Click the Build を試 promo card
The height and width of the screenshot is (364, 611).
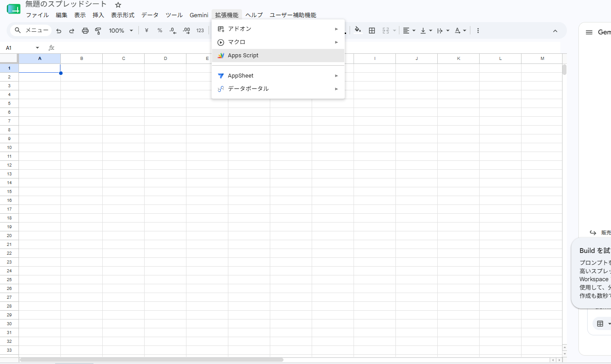tap(591, 273)
